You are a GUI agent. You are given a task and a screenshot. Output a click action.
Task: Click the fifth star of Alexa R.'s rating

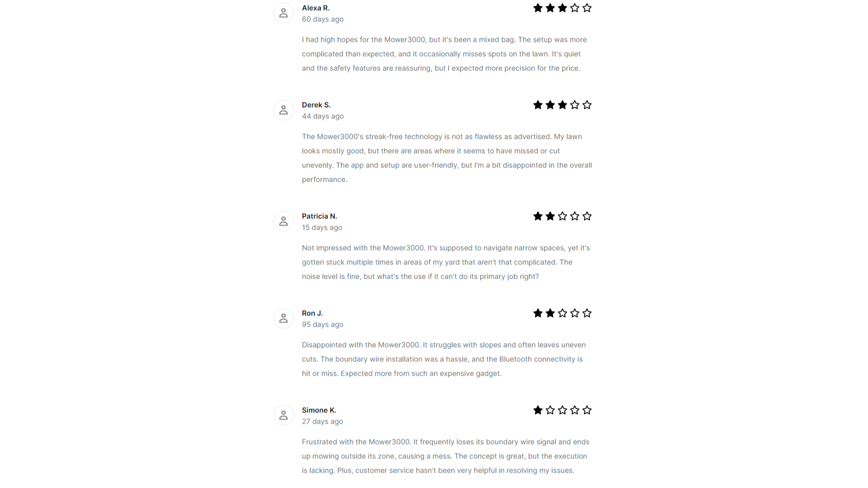point(587,8)
